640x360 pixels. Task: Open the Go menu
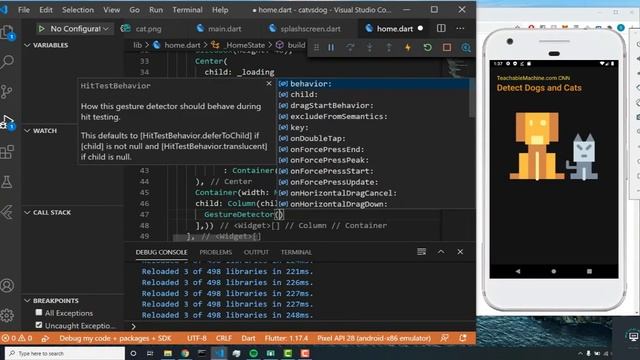134,10
